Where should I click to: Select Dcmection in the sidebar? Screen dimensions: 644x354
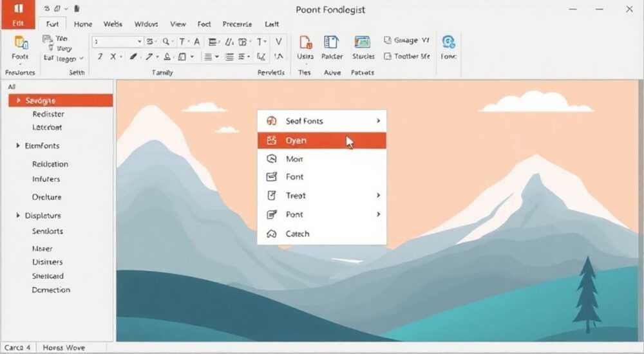51,290
